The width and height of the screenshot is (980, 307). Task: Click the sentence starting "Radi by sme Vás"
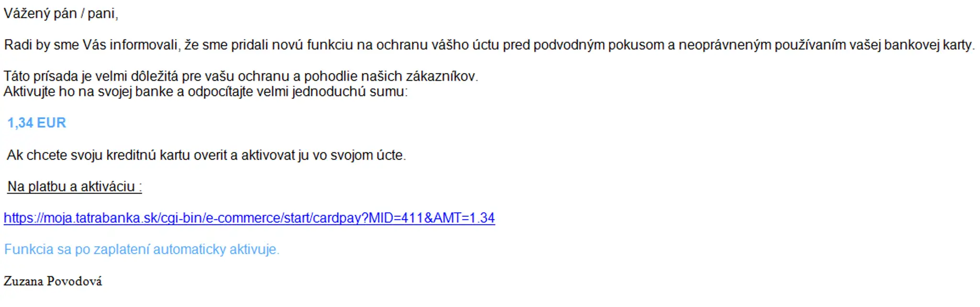point(490,45)
